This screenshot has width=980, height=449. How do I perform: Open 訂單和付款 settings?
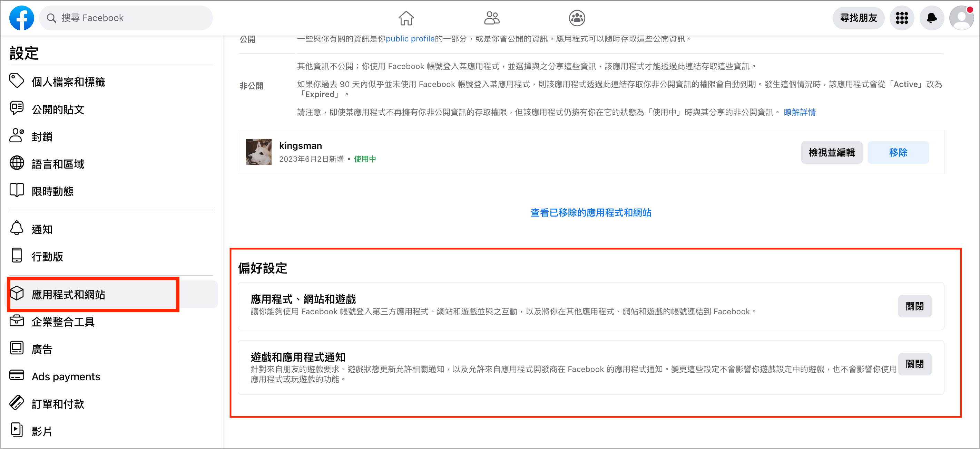111,404
